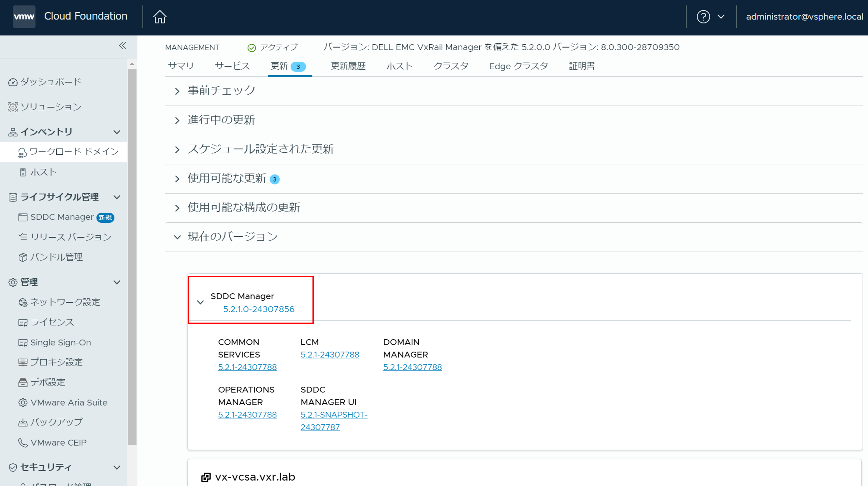868x486 pixels.
Task: Open ダッシュボード from sidebar
Action: (x=51, y=82)
